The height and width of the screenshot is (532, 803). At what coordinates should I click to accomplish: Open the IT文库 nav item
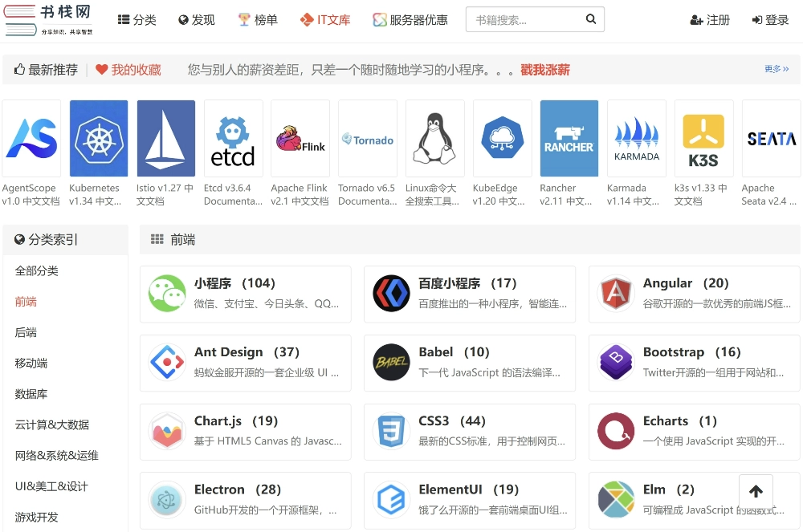(325, 20)
